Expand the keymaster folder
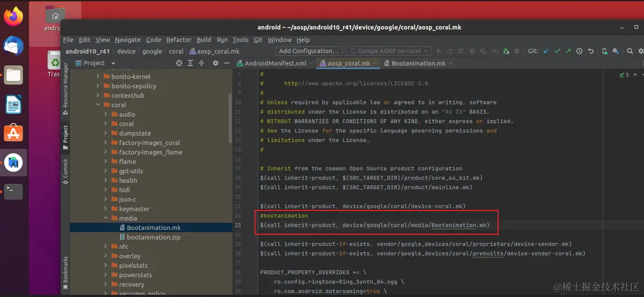Image resolution: width=644 pixels, height=297 pixels. pyautogui.click(x=105, y=209)
